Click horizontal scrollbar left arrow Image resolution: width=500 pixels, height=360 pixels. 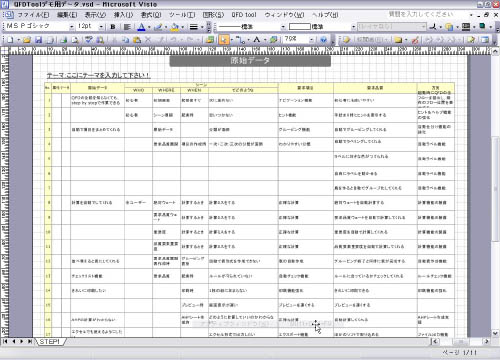click(435, 341)
